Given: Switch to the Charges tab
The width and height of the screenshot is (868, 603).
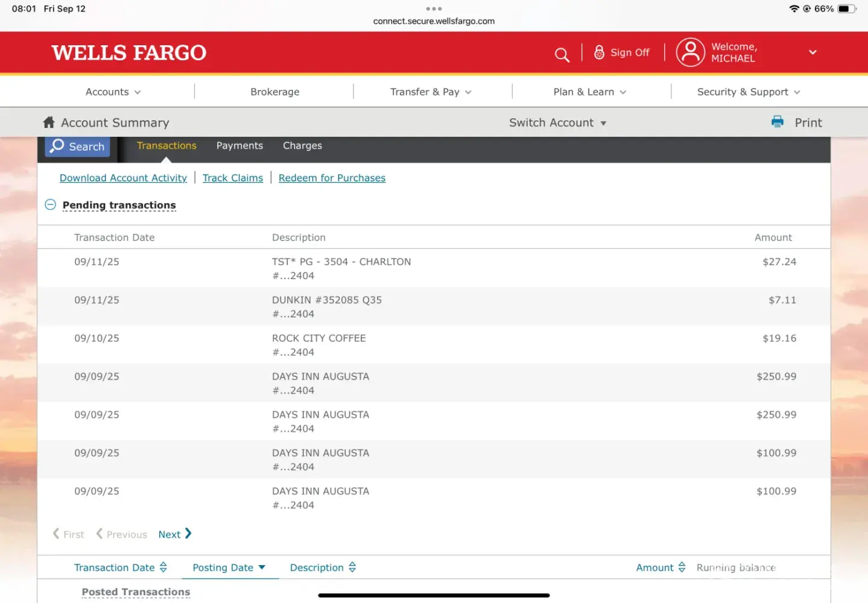Looking at the screenshot, I should coord(302,145).
